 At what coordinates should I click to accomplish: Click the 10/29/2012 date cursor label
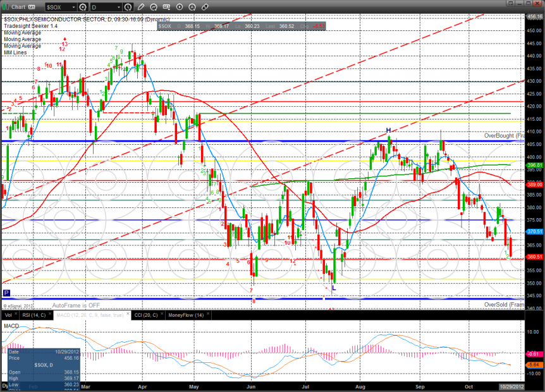pyautogui.click(x=511, y=387)
